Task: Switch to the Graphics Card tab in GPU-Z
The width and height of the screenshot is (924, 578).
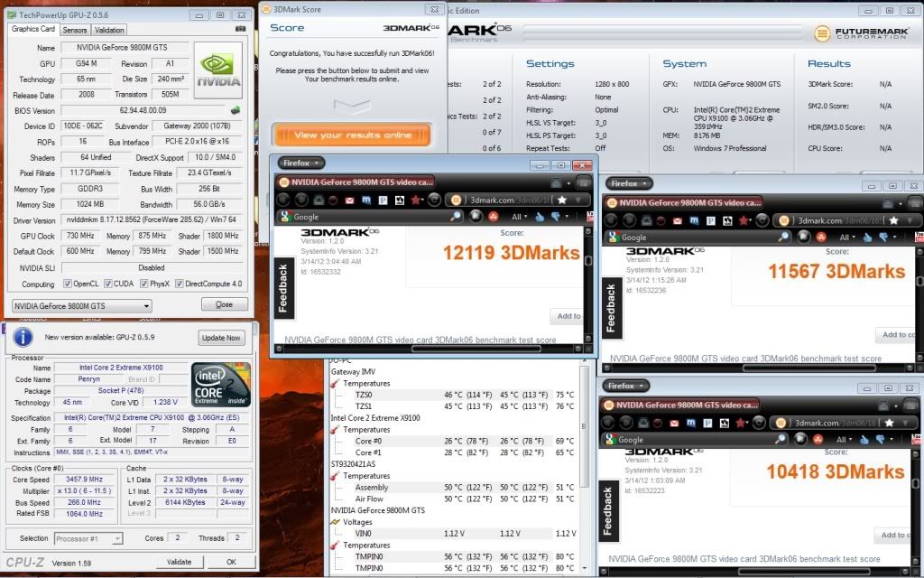Action: tap(33, 29)
